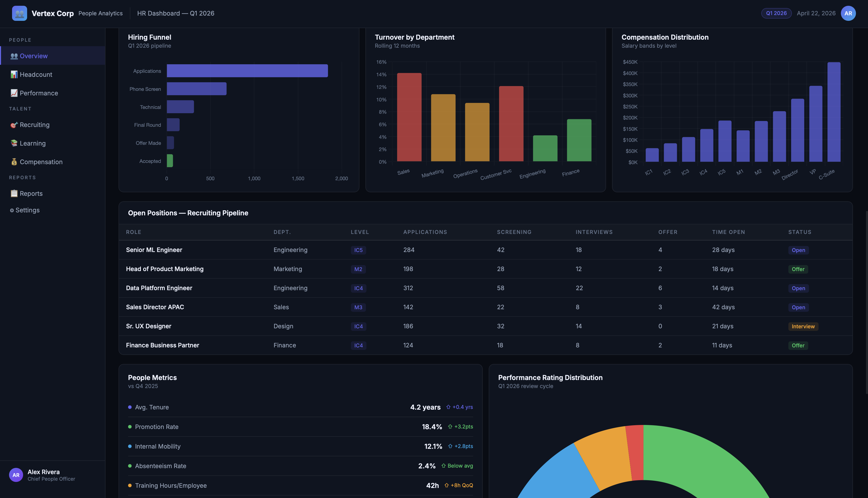Viewport: 868px width, 498px height.
Task: Click the Vertex Corp logo icon
Action: [x=20, y=13]
